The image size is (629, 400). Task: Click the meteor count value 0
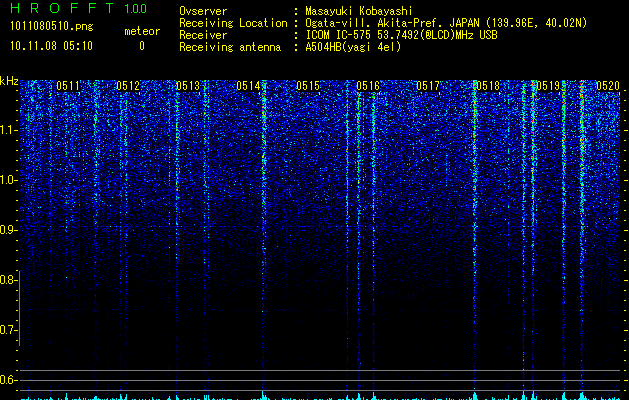[x=142, y=46]
